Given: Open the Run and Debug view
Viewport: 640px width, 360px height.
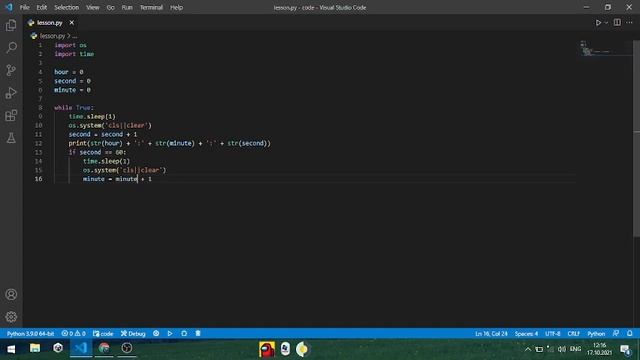Looking at the screenshot, I should click(11, 93).
